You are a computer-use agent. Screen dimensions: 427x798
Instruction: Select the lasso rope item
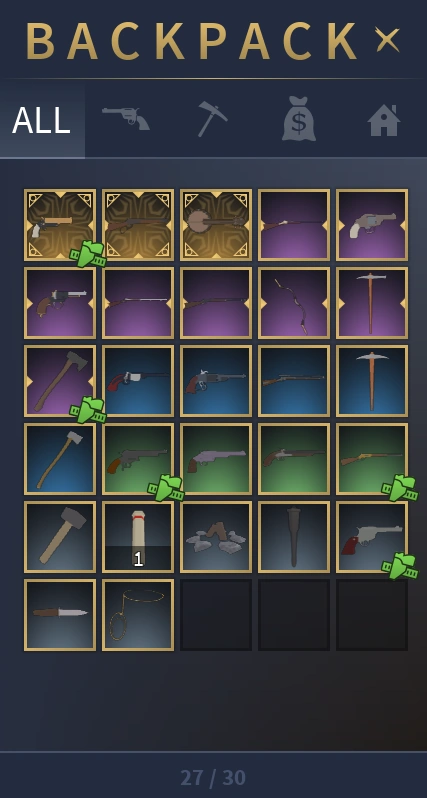tap(138, 615)
